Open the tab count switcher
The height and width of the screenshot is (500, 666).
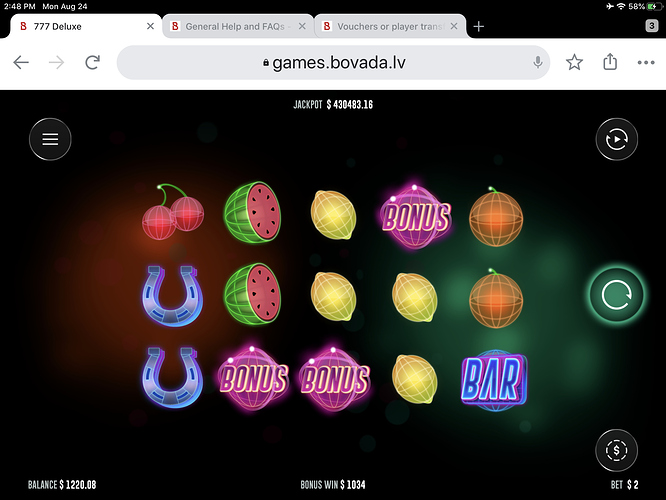tap(652, 26)
